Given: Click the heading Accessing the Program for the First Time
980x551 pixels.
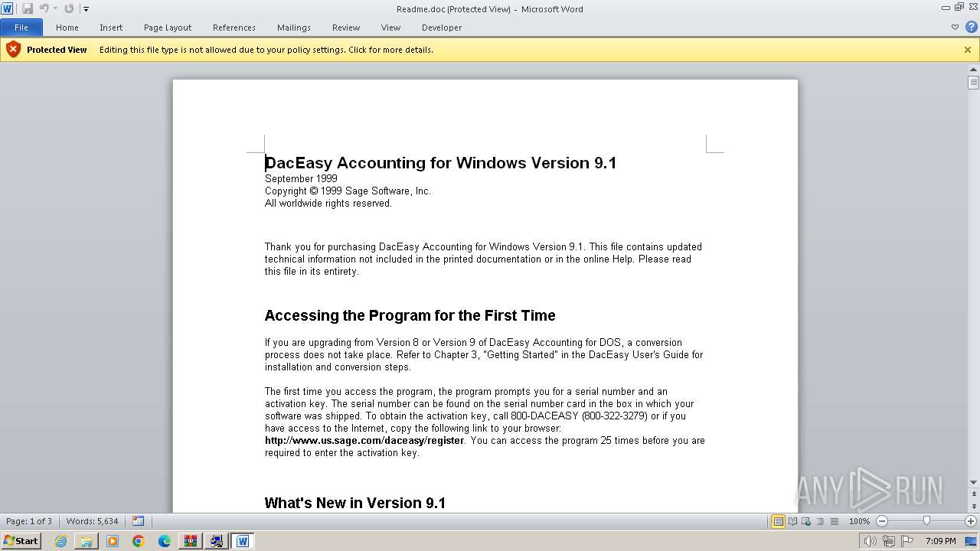Looking at the screenshot, I should click(x=410, y=315).
